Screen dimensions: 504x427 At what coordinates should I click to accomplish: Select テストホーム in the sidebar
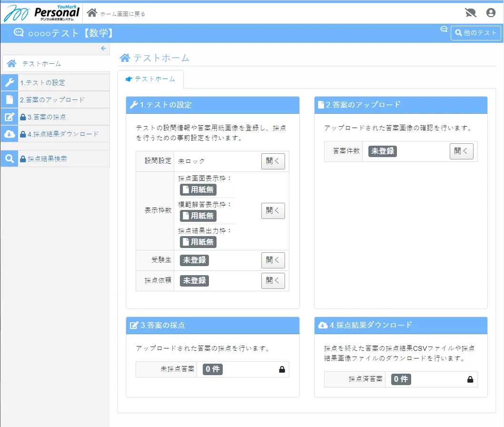tap(41, 63)
